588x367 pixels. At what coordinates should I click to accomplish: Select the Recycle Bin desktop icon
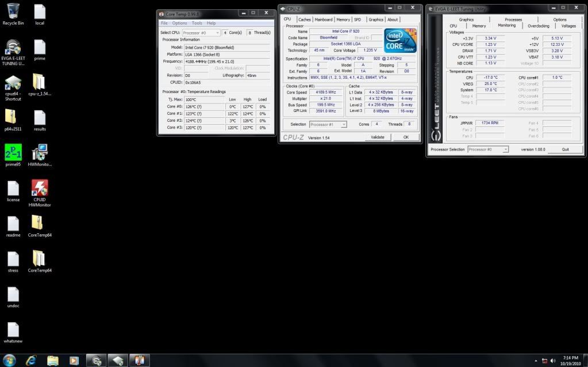13,14
